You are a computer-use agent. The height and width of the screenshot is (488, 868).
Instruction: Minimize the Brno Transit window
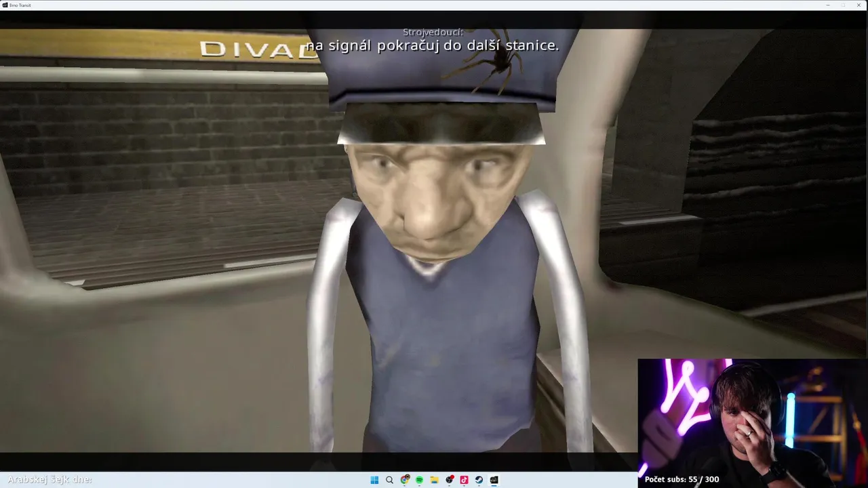point(827,5)
